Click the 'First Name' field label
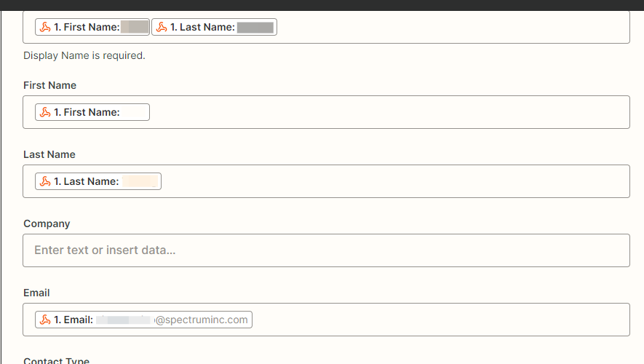The width and height of the screenshot is (644, 364). [49, 85]
